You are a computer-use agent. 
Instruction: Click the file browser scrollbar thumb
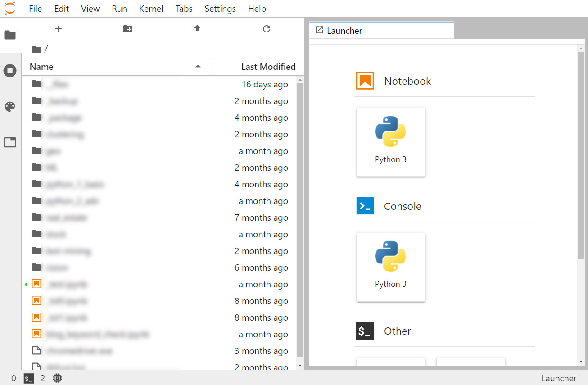tap(300, 220)
